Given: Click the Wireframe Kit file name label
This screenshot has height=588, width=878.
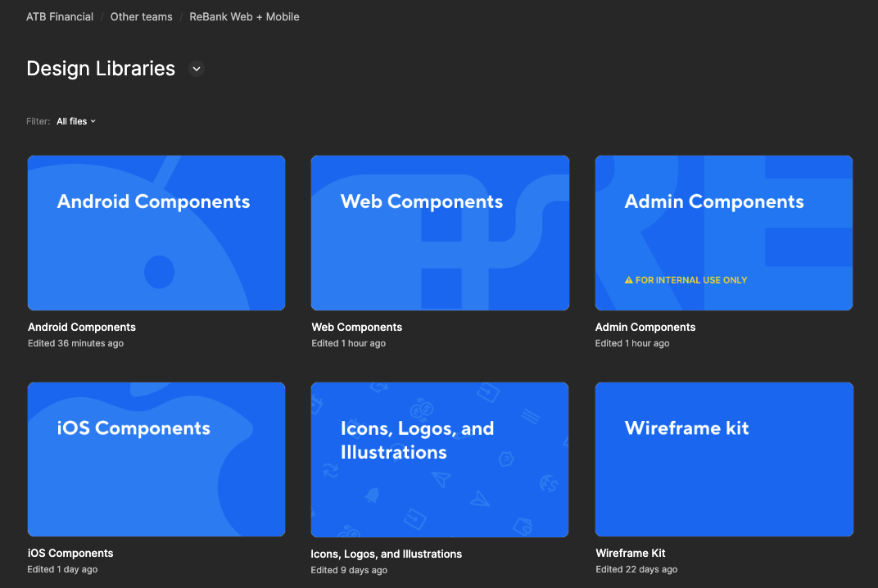Looking at the screenshot, I should tap(631, 554).
